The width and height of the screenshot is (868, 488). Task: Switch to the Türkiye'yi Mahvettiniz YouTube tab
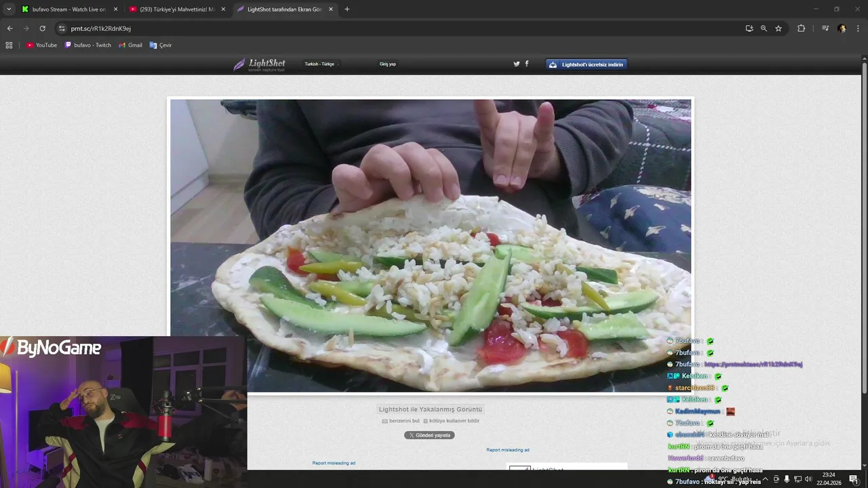pyautogui.click(x=177, y=9)
